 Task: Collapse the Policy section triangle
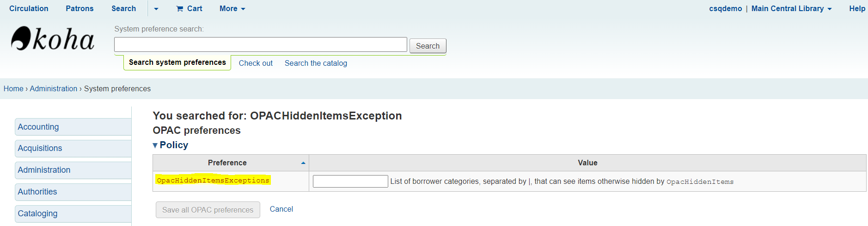pos(155,145)
